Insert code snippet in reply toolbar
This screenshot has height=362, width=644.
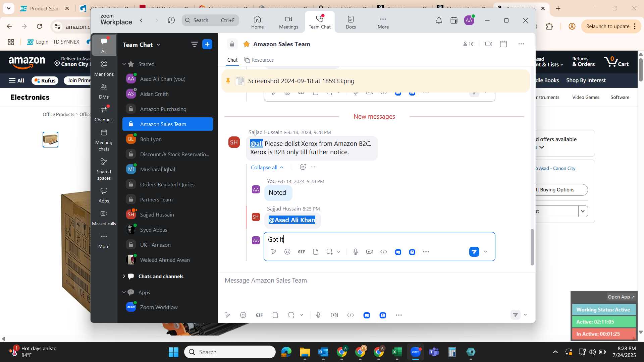(384, 252)
